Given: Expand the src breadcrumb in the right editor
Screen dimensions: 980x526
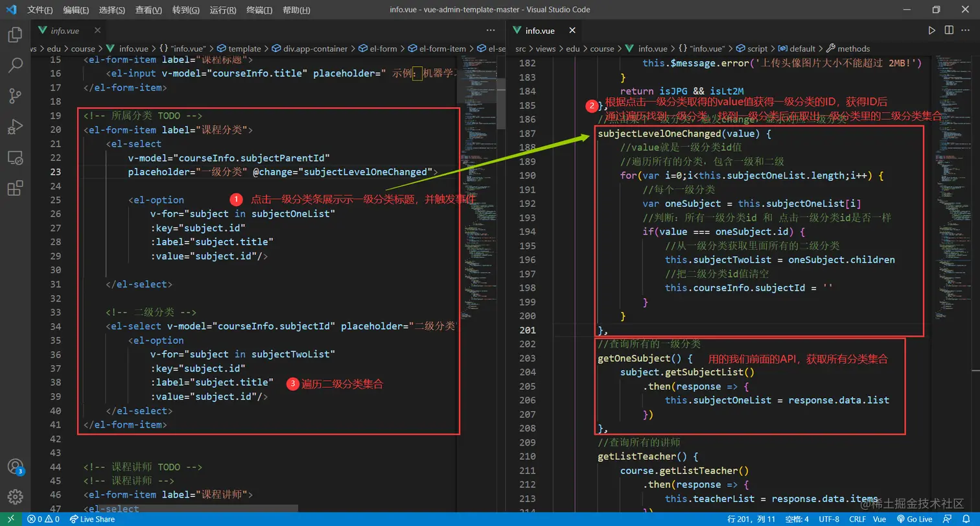Looking at the screenshot, I should coord(520,49).
